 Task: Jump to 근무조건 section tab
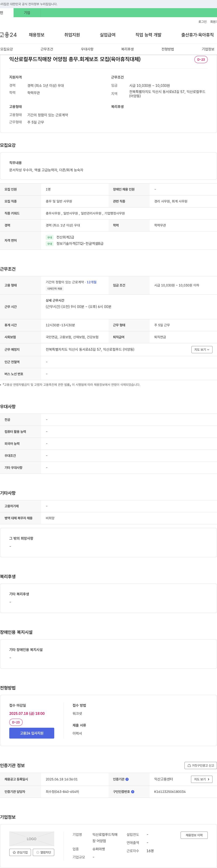click(x=47, y=49)
